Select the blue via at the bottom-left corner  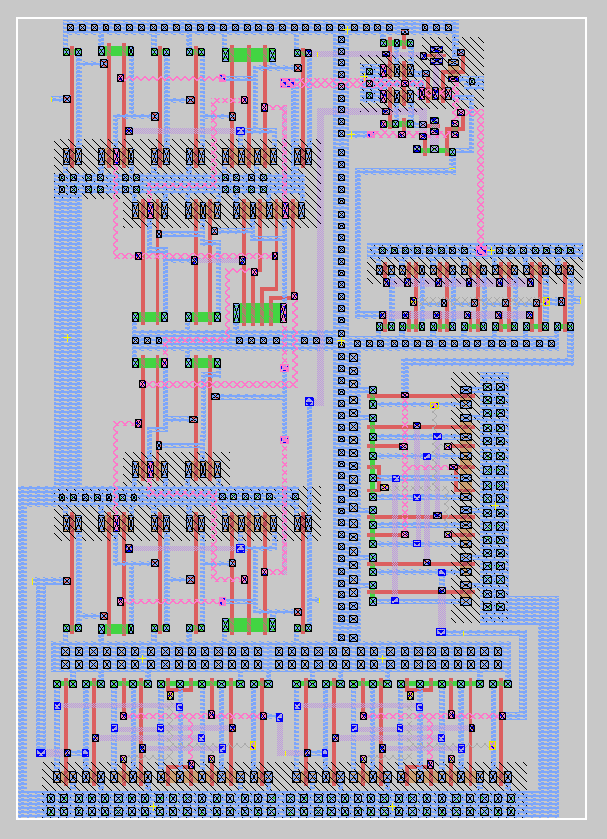[x=41, y=752]
